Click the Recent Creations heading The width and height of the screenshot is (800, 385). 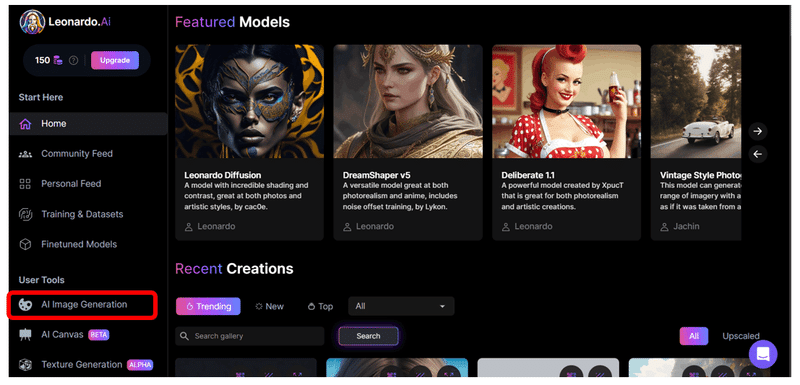pos(234,269)
